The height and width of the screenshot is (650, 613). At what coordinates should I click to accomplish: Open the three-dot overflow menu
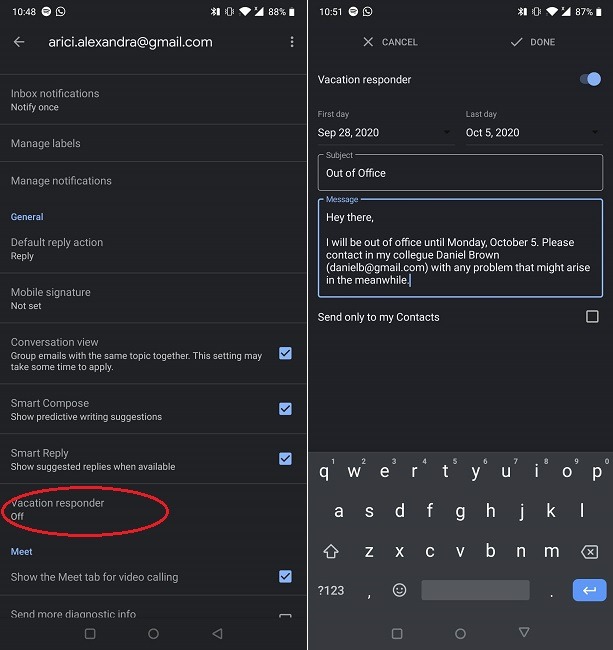point(292,42)
